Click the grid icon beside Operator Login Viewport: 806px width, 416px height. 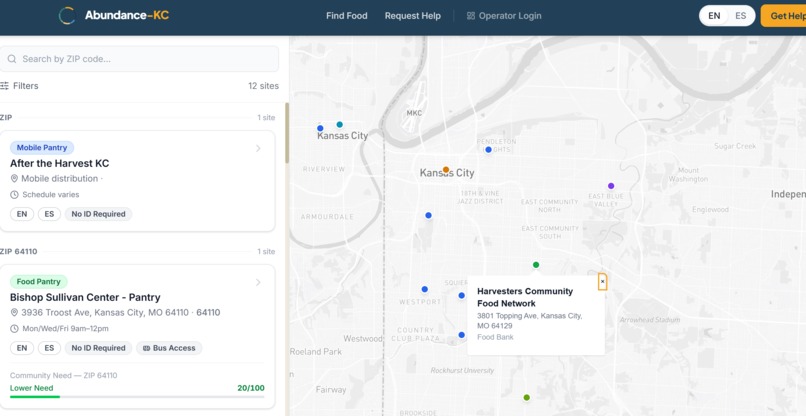(470, 16)
